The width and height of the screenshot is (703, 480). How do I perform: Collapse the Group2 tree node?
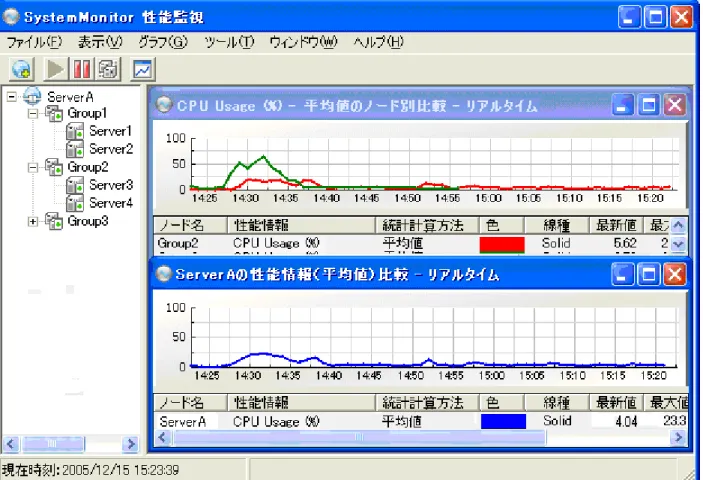[x=33, y=168]
